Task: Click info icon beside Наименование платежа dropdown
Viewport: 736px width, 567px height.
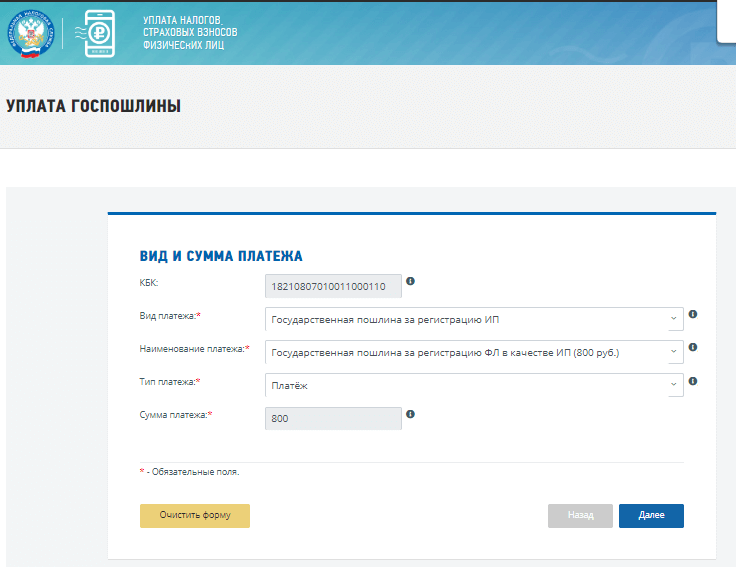Action: click(x=692, y=347)
